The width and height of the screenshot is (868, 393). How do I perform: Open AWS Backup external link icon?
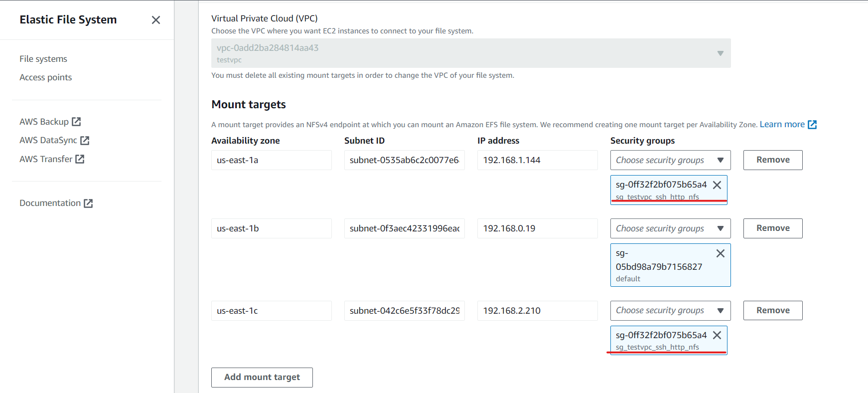76,122
